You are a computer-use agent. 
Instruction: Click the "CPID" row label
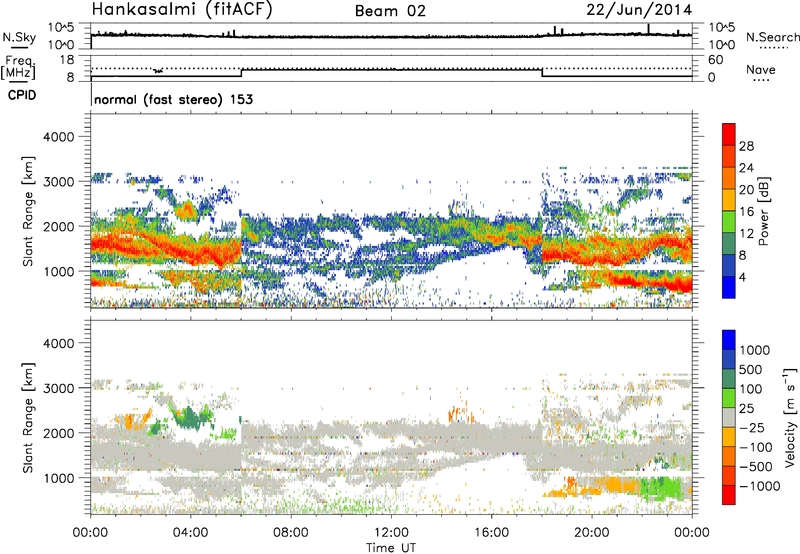[x=22, y=95]
